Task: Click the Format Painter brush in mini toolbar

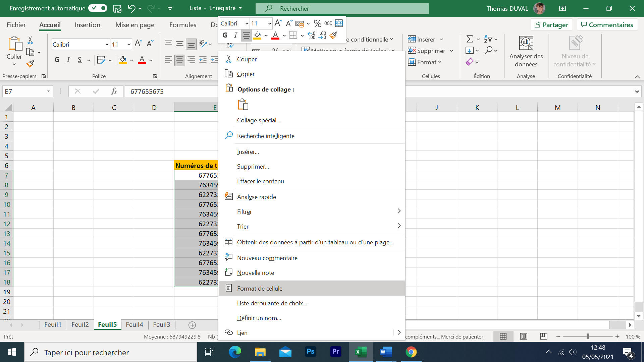Action: 333,35
